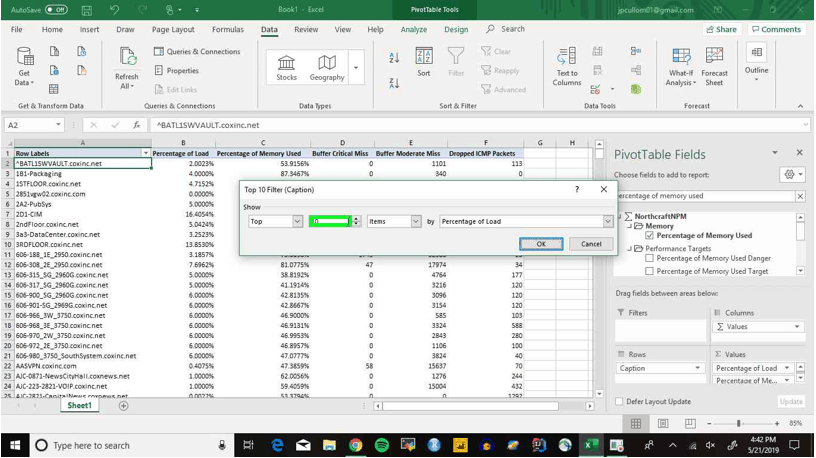Open File Explorer from taskbar
Screen dimensions: 816x458
coord(329,445)
